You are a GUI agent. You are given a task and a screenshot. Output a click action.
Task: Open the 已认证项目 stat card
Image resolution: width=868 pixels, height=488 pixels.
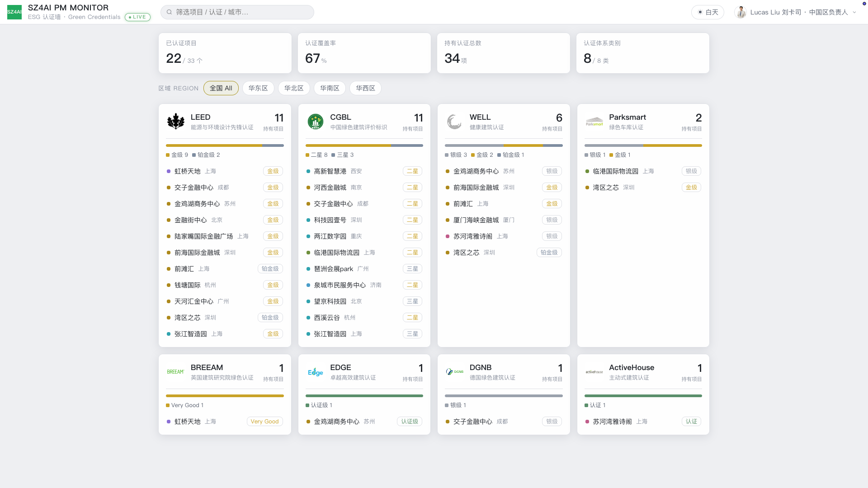coord(225,53)
